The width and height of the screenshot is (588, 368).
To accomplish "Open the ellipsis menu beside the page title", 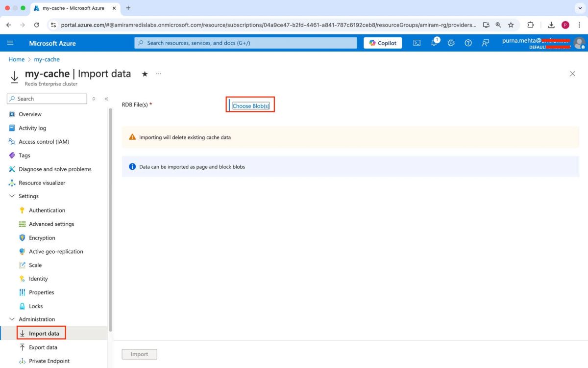I will point(158,73).
